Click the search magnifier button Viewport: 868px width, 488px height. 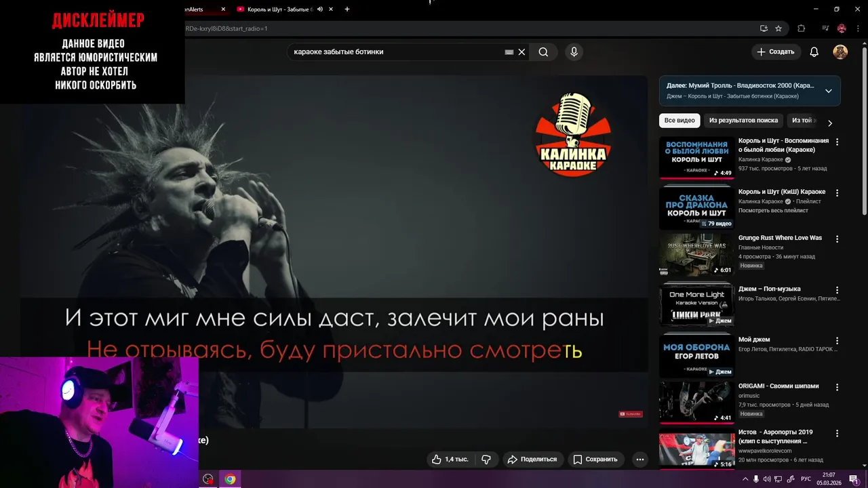tap(543, 52)
